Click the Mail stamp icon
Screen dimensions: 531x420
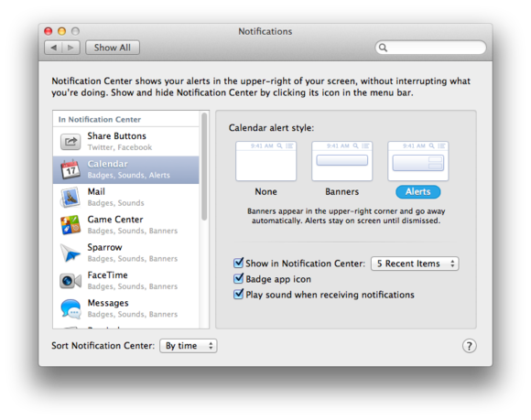70,198
